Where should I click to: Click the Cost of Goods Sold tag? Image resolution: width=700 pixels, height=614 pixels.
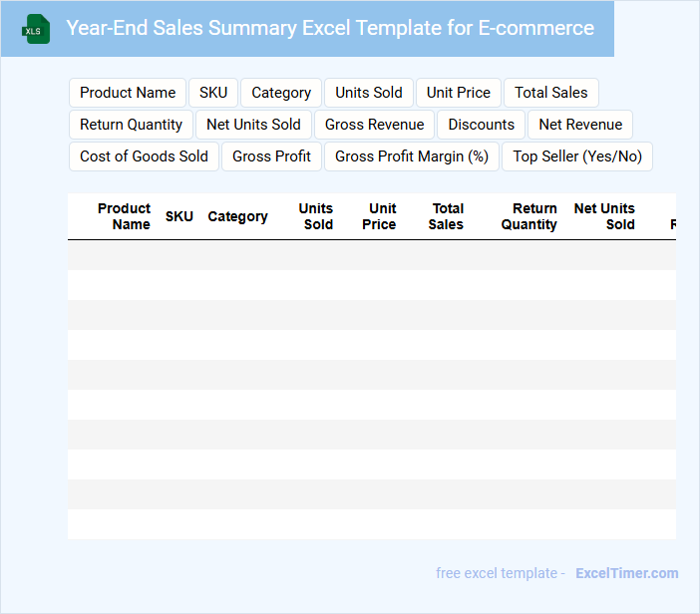144,156
